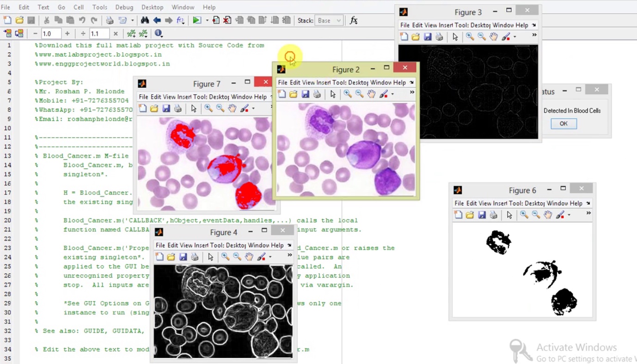Activate the pan hand tool in Figure 7
The image size is (637, 364).
[232, 108]
